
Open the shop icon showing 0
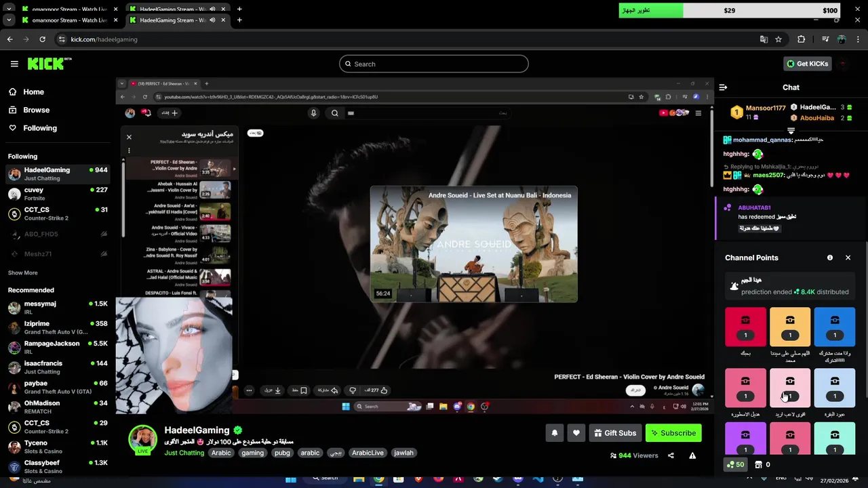[x=762, y=464]
